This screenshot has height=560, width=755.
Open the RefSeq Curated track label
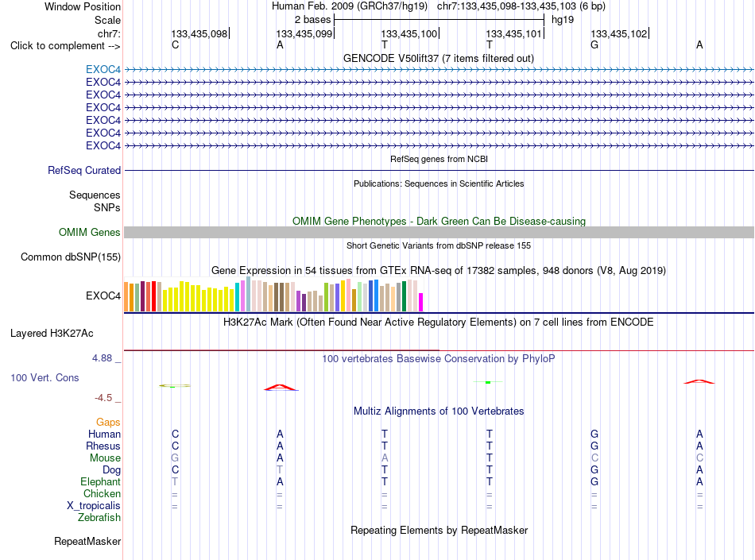point(84,170)
